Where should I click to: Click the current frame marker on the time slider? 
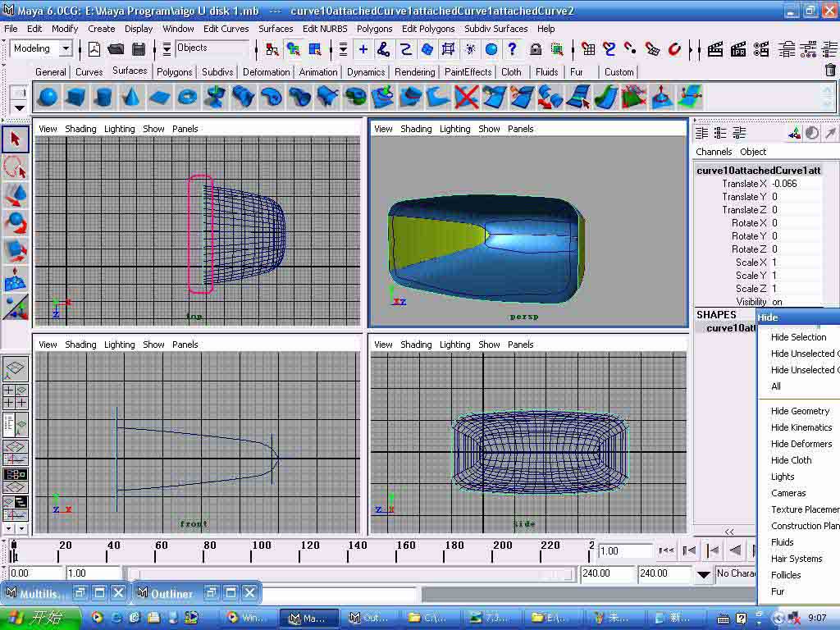tap(13, 550)
